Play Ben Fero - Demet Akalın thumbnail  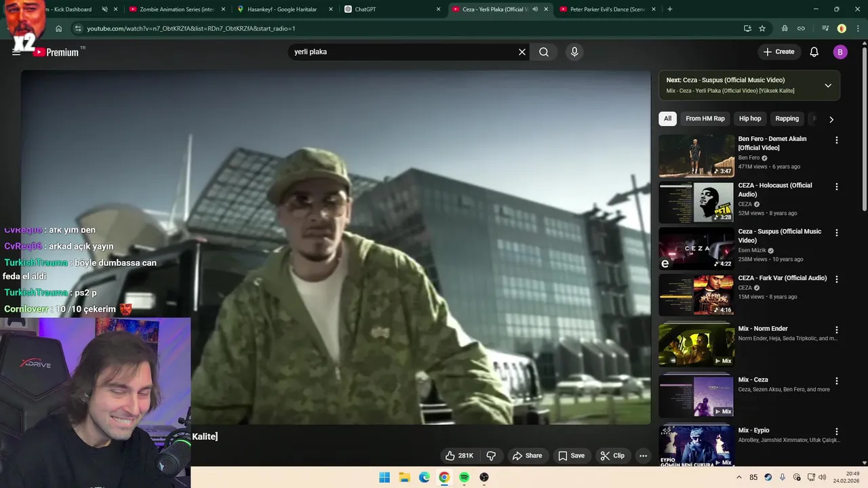coord(696,155)
